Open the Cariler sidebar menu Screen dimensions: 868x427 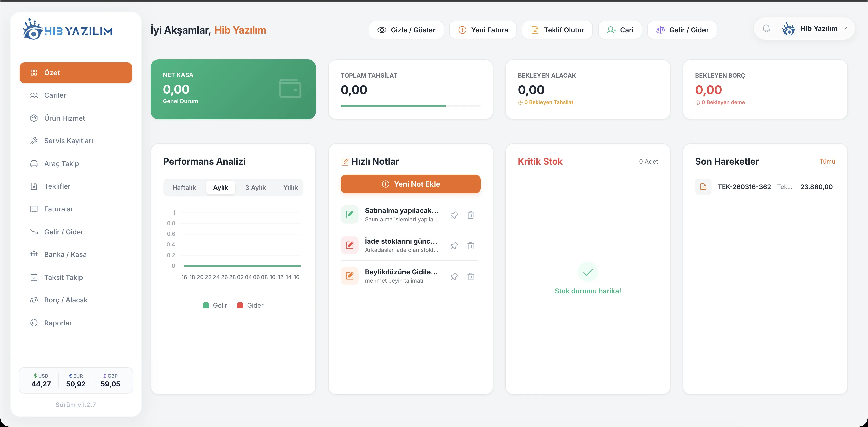tap(55, 95)
